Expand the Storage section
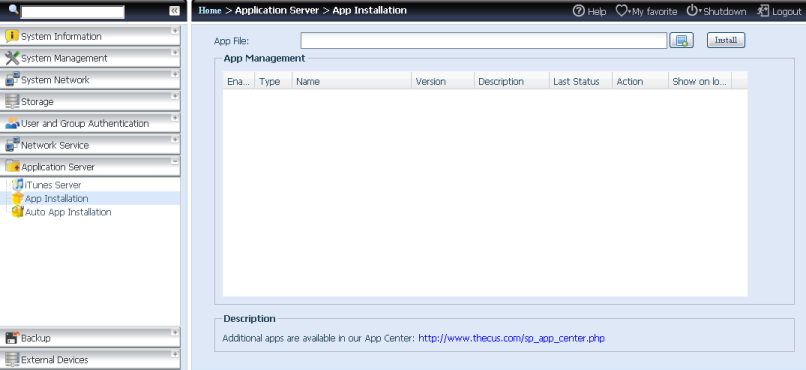Image resolution: width=806 pixels, height=370 pixels. pyautogui.click(x=175, y=96)
